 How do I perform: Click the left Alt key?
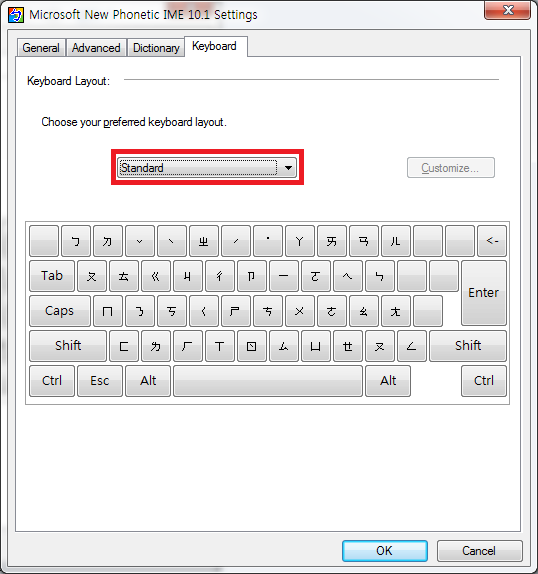click(148, 381)
